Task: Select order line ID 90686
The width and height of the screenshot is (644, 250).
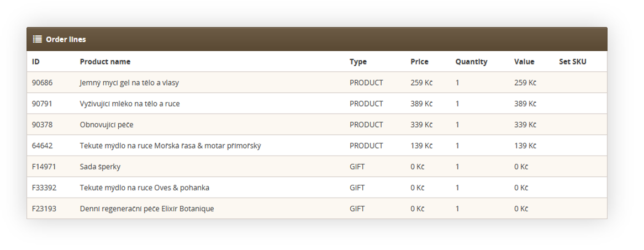Action: pos(43,83)
